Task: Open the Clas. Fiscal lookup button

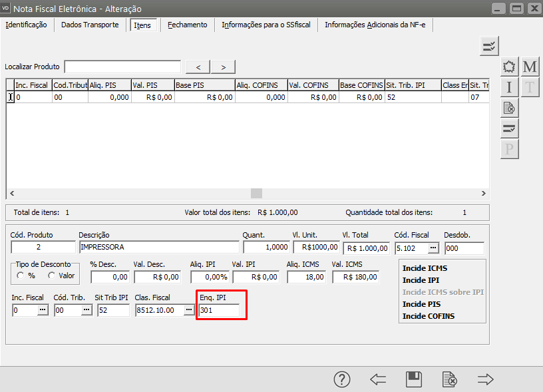Action: click(x=189, y=310)
